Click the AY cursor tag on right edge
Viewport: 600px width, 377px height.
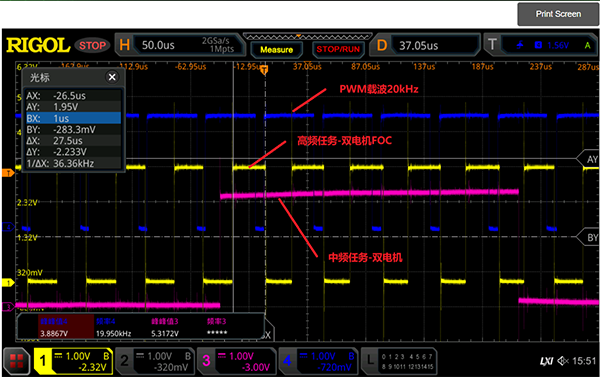(x=589, y=159)
